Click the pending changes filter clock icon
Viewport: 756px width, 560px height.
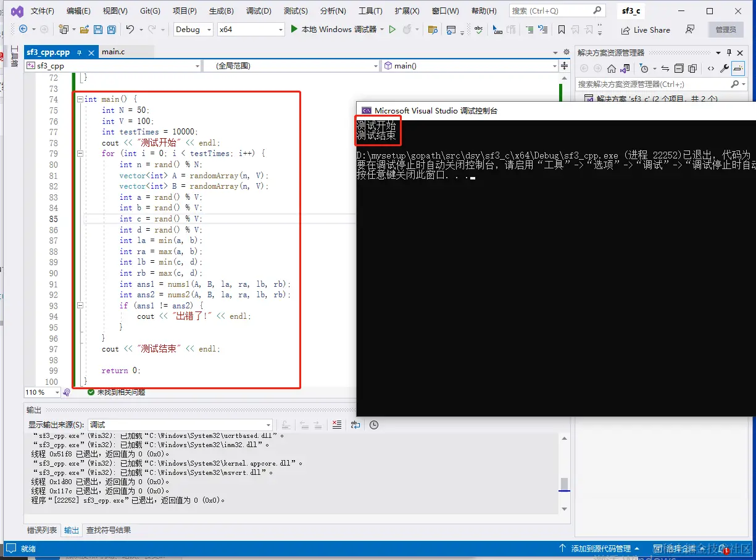(x=644, y=68)
